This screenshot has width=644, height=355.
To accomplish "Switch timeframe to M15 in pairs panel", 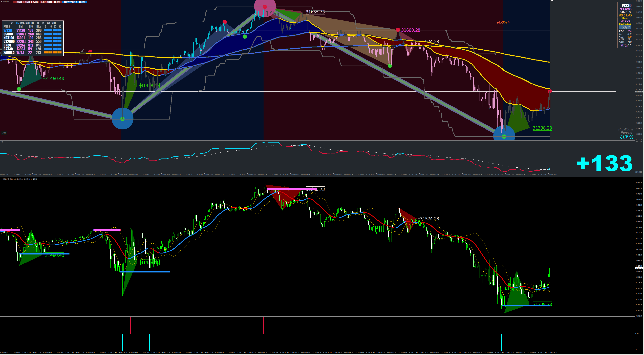I will pyautogui.click(x=22, y=23).
